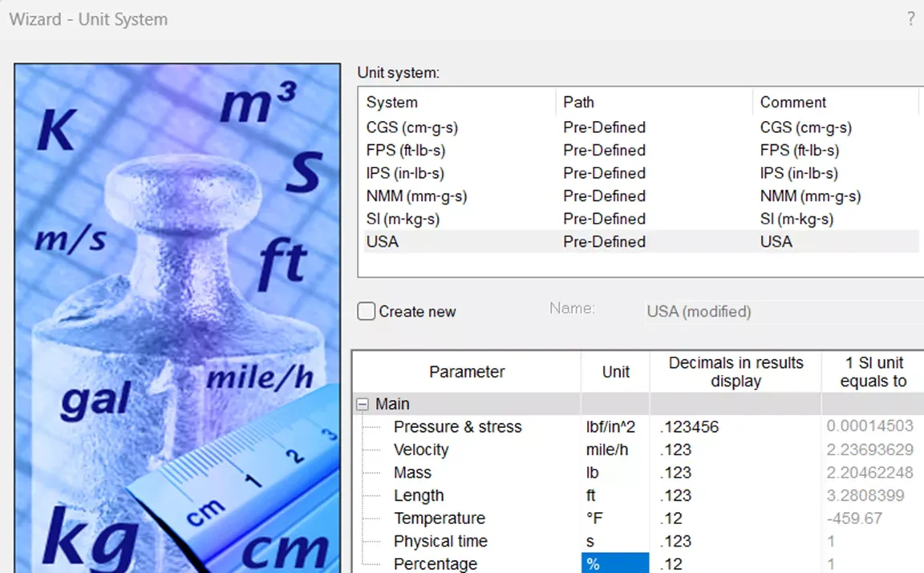The width and height of the screenshot is (924, 573).
Task: Click the Name field USA (modified)
Action: (x=784, y=311)
